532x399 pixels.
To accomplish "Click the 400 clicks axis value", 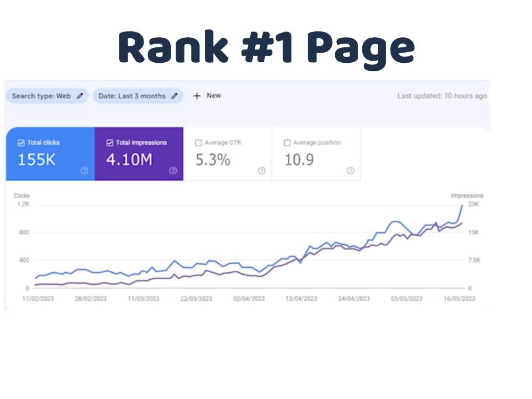I will (24, 260).
